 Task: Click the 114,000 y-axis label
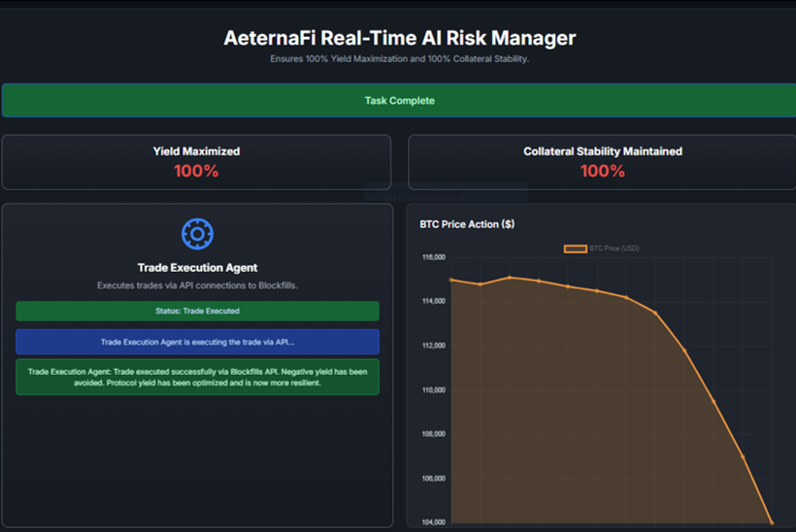tap(434, 301)
